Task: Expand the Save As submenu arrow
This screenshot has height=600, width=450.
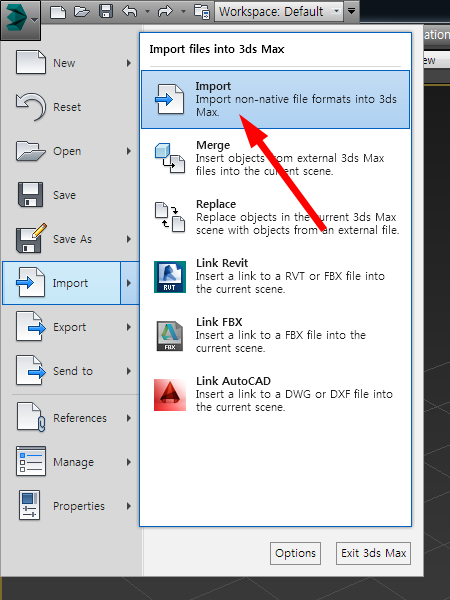Action: [x=129, y=239]
